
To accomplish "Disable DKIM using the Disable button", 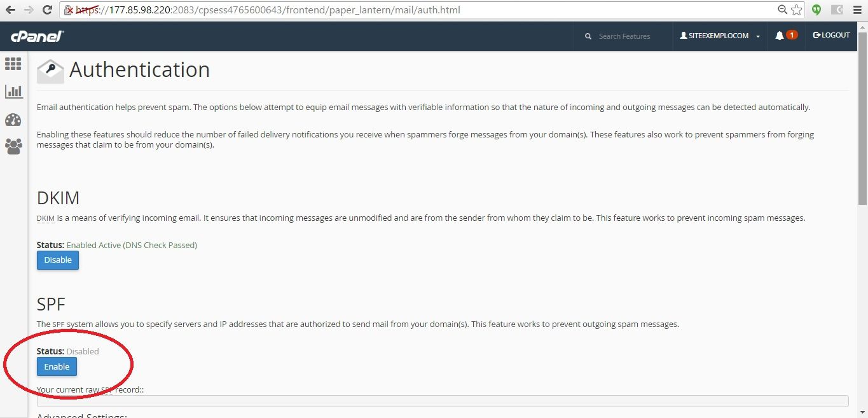I will [58, 260].
